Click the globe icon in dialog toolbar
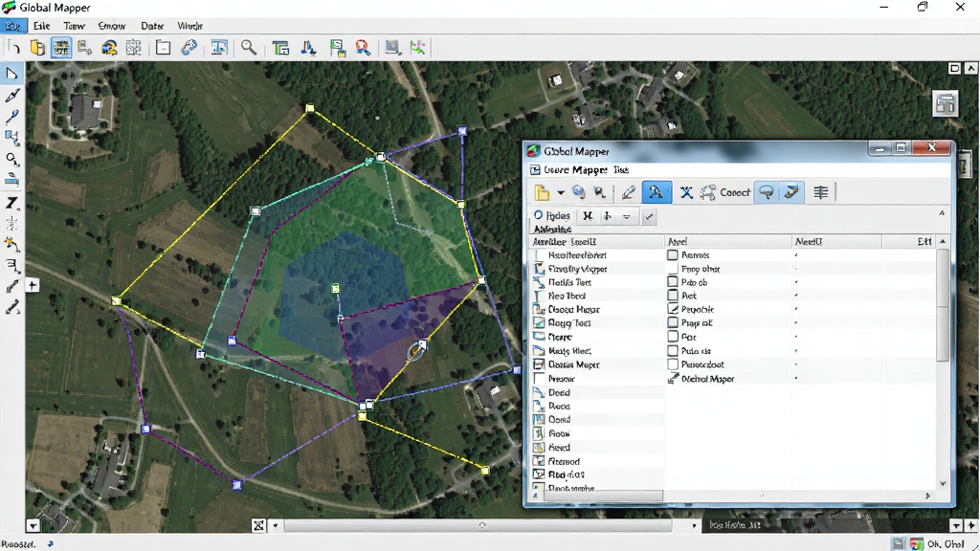The width and height of the screenshot is (980, 551). 579,192
